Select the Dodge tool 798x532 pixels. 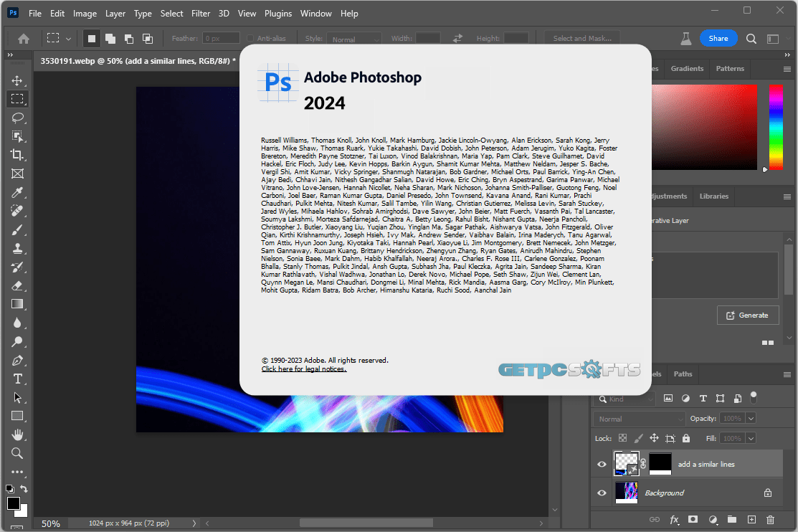17,341
